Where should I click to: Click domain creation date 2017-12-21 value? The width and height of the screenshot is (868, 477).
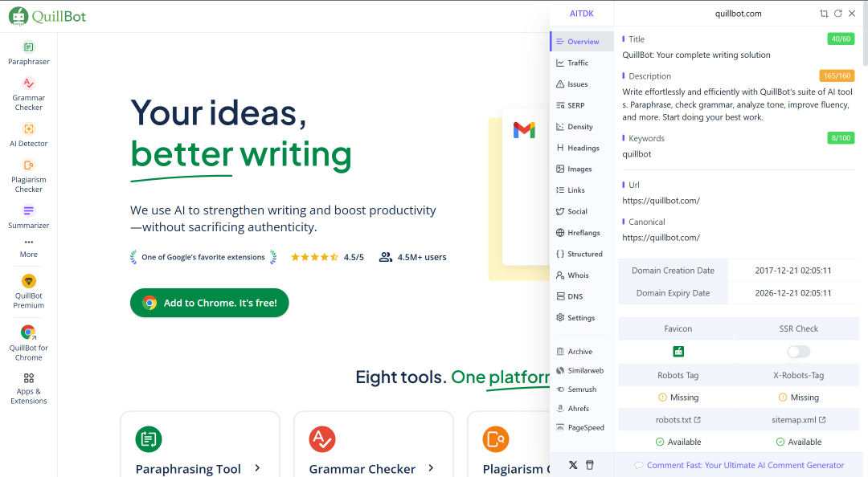point(793,271)
